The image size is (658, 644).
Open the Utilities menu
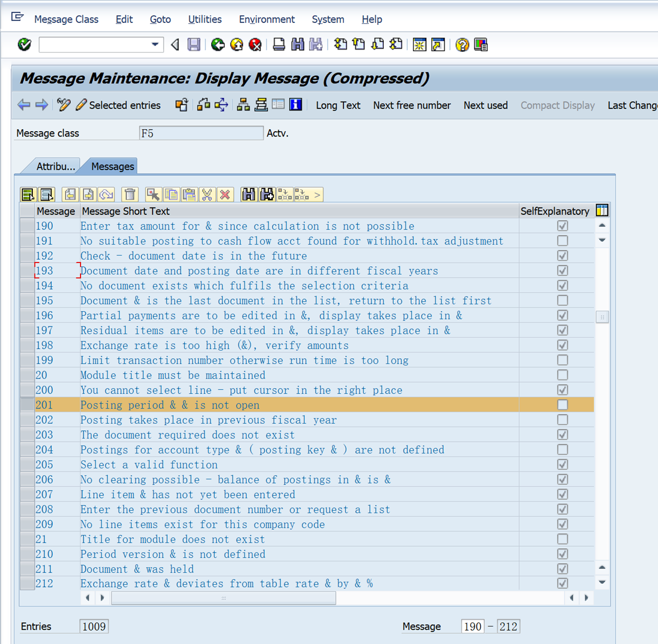[x=205, y=19]
